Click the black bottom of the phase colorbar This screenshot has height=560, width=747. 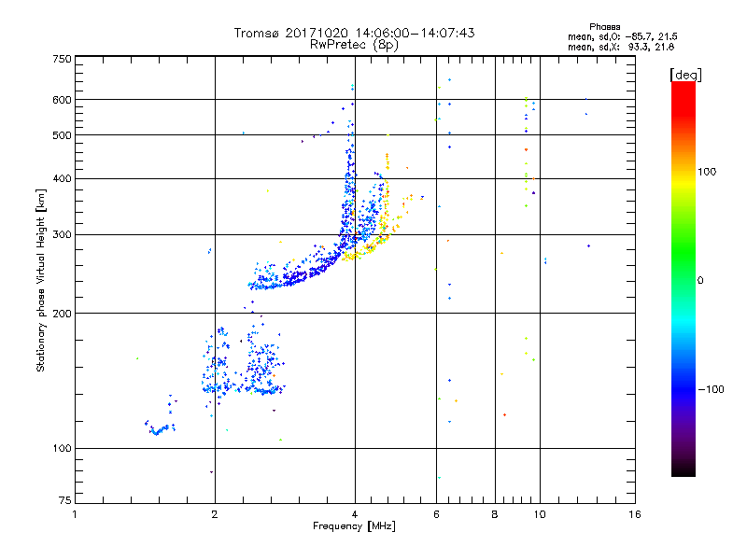click(x=684, y=469)
